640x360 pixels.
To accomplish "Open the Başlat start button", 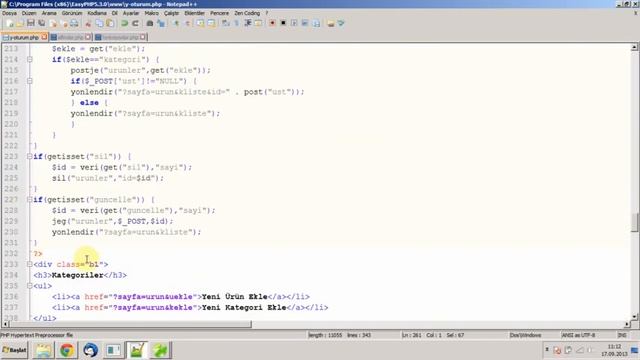I will 14,350.
